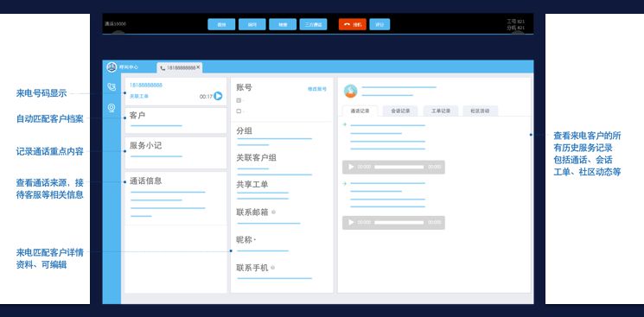The image size is (644, 317).
Task: Switch to the 工单记录 tab
Action: click(x=440, y=111)
